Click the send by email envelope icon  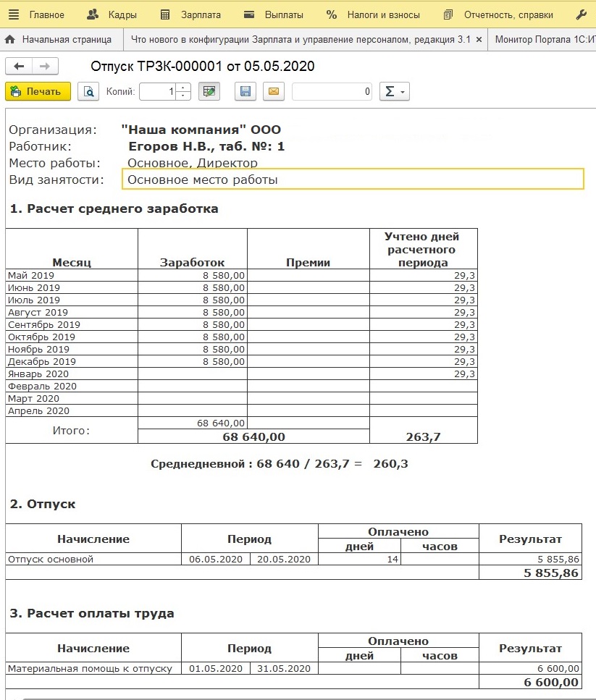pos(274,91)
